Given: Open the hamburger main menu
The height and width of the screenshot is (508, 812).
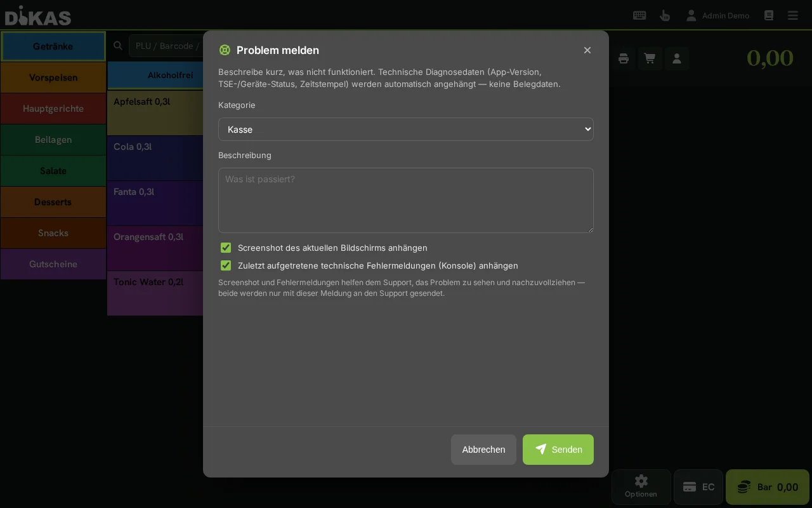Looking at the screenshot, I should click(x=793, y=15).
